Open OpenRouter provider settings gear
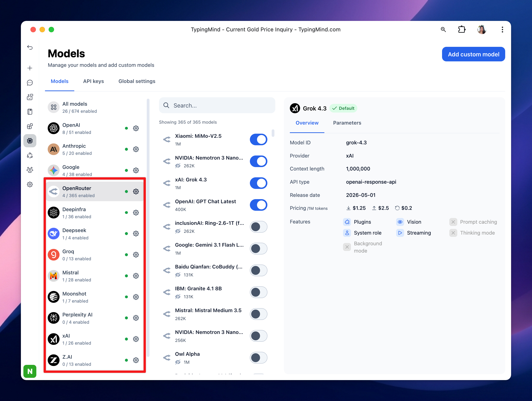The width and height of the screenshot is (532, 401). 136,192
